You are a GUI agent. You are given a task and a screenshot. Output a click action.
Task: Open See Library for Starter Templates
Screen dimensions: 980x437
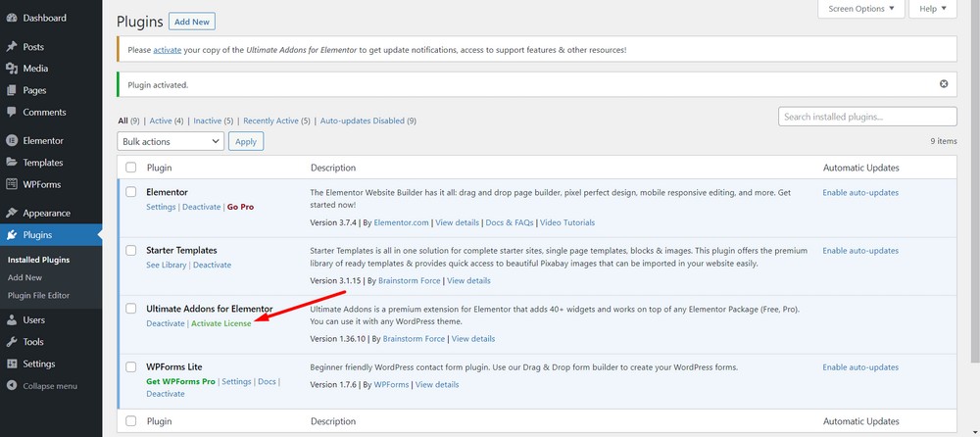point(167,266)
